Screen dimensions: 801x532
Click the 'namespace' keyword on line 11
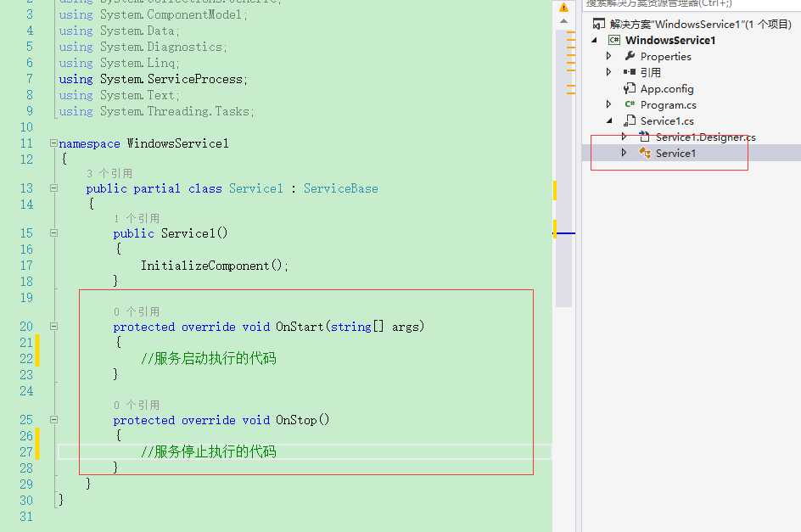pos(89,143)
